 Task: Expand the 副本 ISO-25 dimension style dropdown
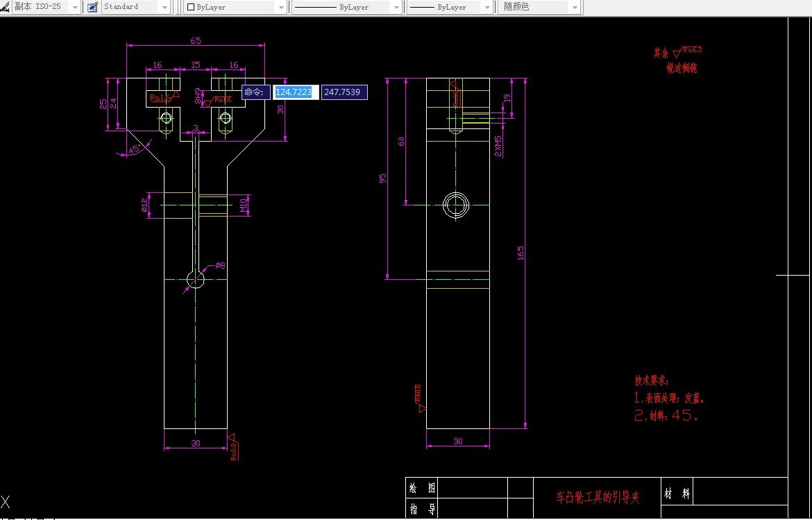pos(74,7)
